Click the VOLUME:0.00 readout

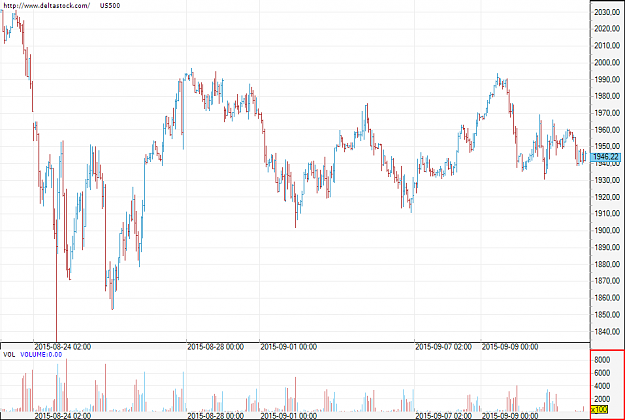pos(41,355)
